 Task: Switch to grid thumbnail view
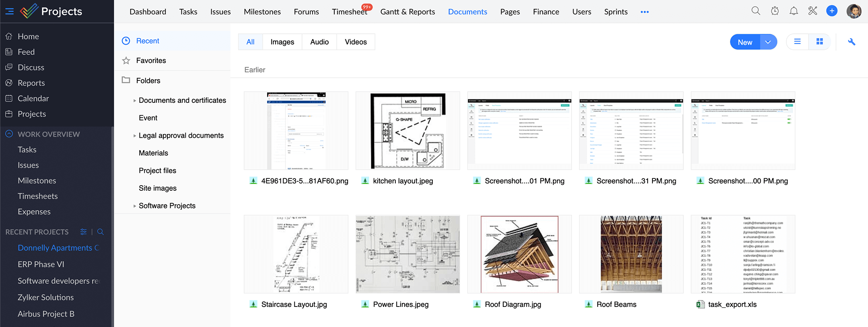pos(819,42)
